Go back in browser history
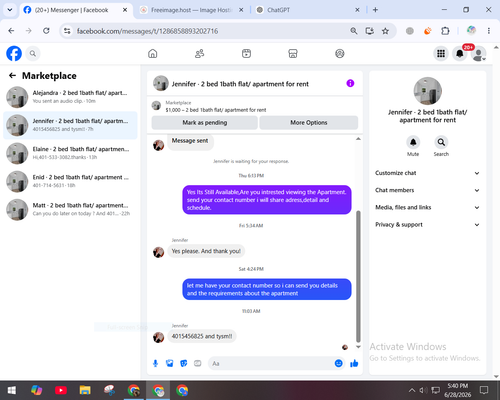Screen dimensions: 500x400 point(11,31)
